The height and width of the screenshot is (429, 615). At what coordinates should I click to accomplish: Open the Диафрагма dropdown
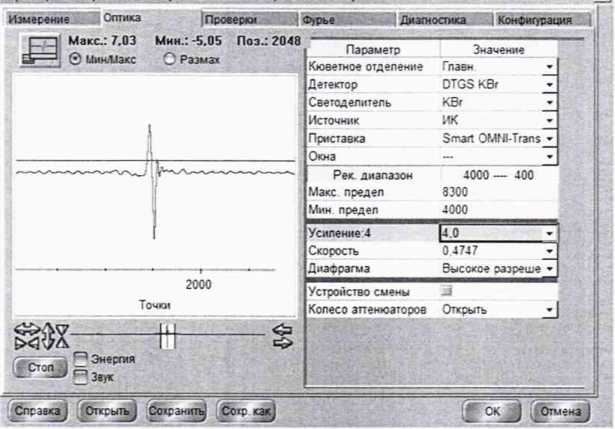[x=549, y=269]
